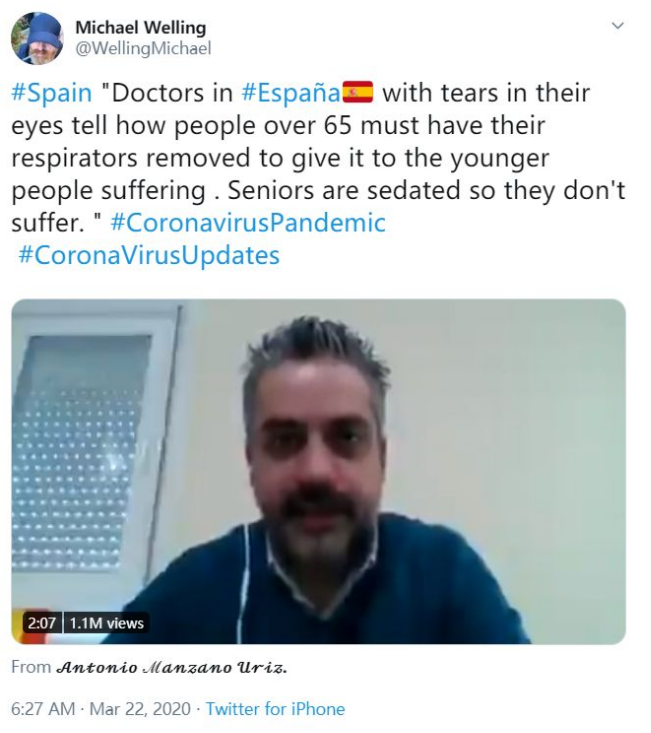Open the tweet options chevron menu

tap(618, 26)
